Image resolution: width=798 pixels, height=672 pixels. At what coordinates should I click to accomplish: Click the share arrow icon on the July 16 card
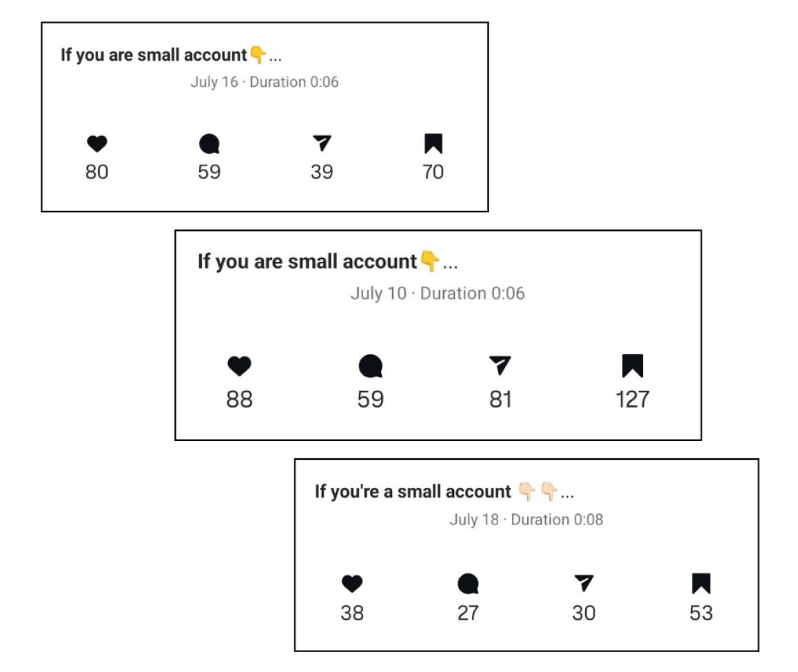click(x=322, y=143)
